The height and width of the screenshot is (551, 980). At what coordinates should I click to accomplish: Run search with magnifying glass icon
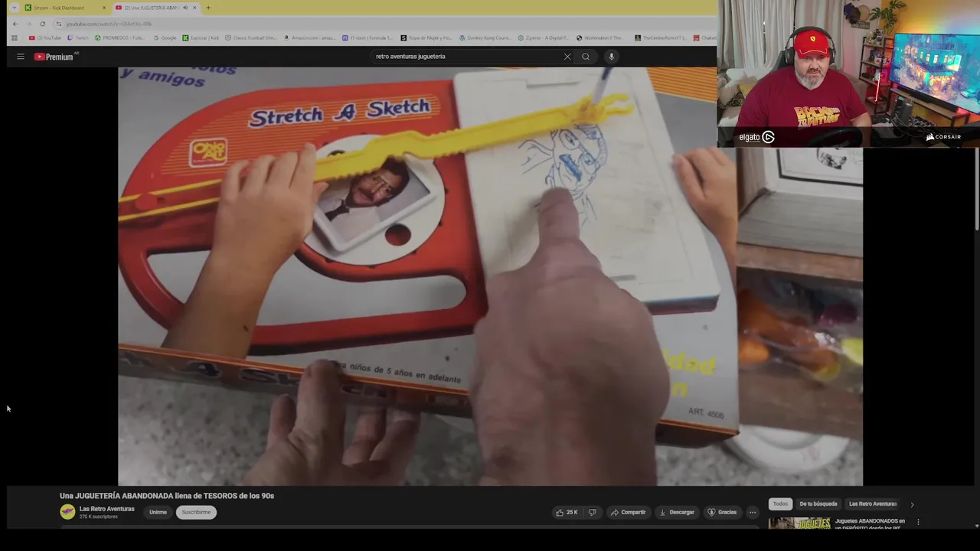586,57
